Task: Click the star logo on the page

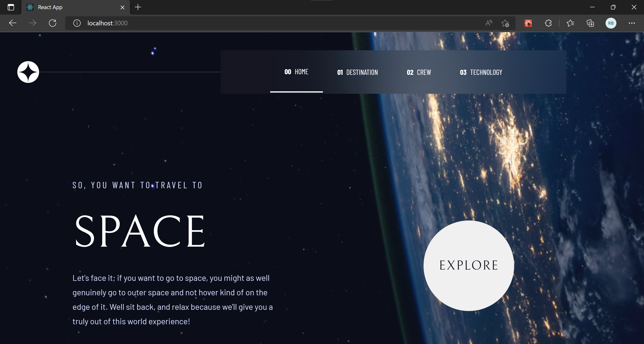Action: coord(28,72)
